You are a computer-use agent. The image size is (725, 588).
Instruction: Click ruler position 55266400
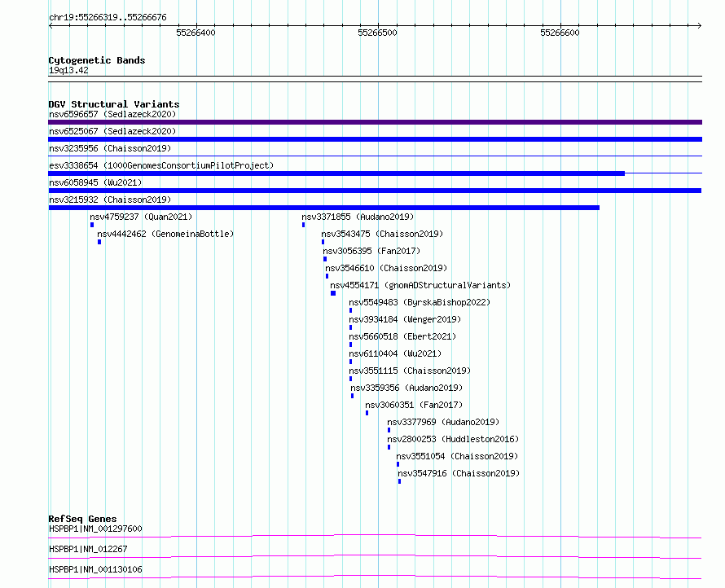pos(196,33)
